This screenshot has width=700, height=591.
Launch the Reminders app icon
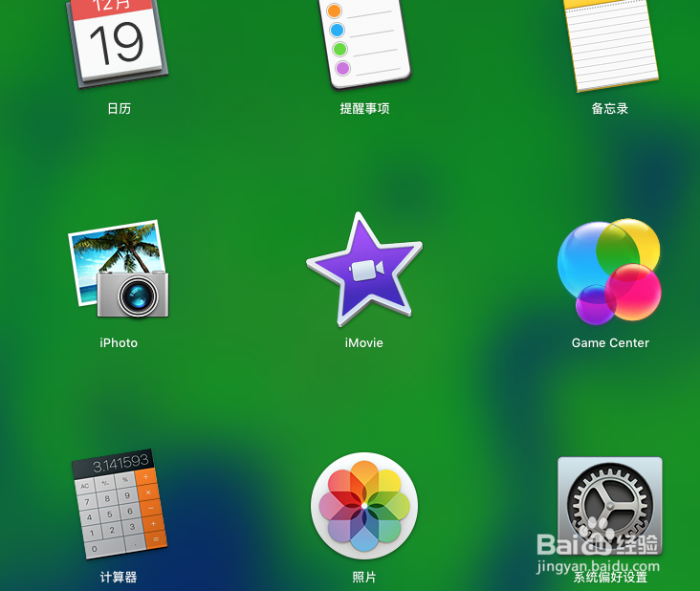(x=364, y=44)
